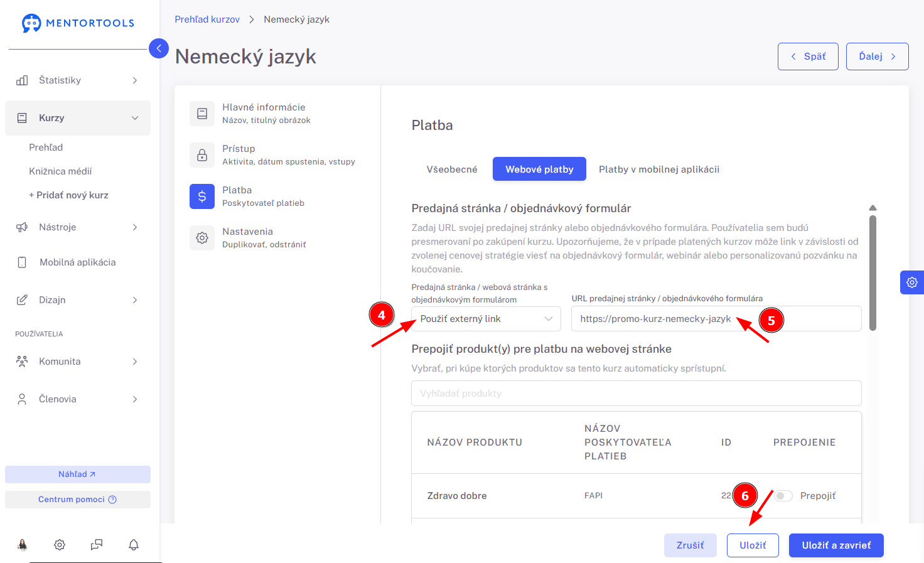924x563 pixels.
Task: Click the user avatar icon
Action: point(23,545)
